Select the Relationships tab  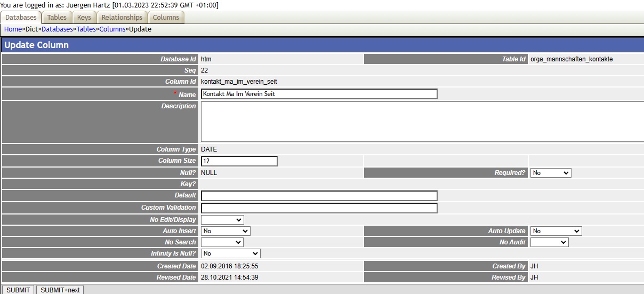click(x=122, y=18)
